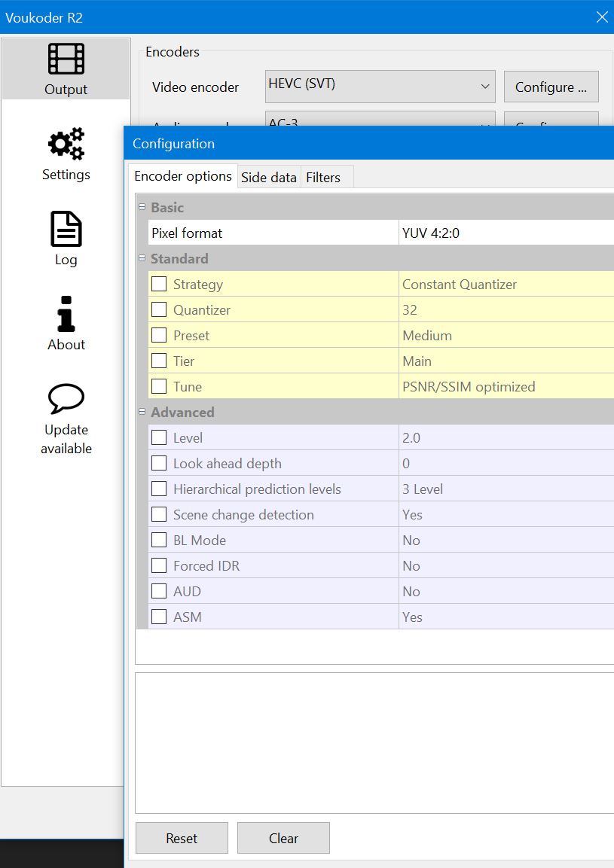
Task: Collapse the Standard section
Action: 142,258
